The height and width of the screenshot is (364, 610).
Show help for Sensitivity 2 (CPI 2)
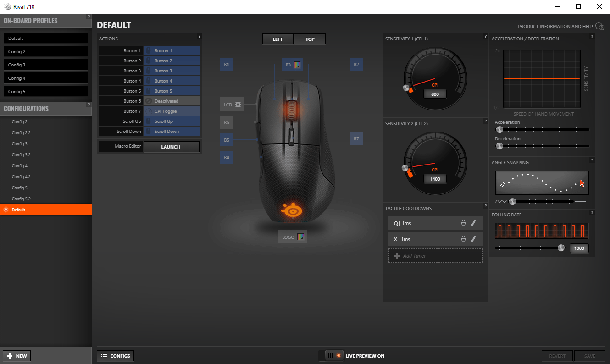coord(485,121)
